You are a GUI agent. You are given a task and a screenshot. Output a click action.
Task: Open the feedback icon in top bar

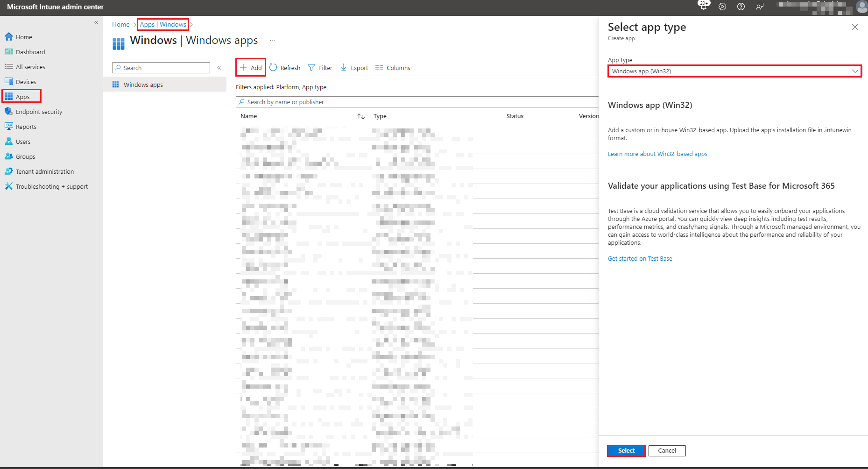760,7
